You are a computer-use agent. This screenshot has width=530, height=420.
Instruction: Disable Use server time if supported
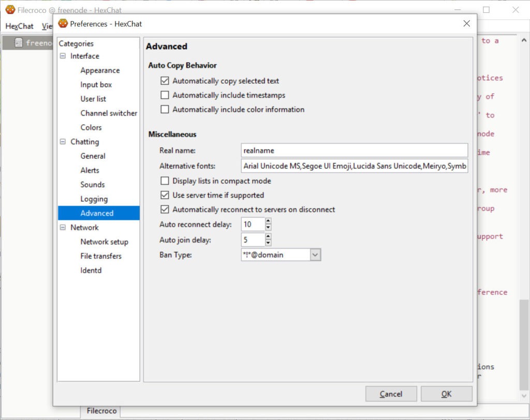pos(165,195)
